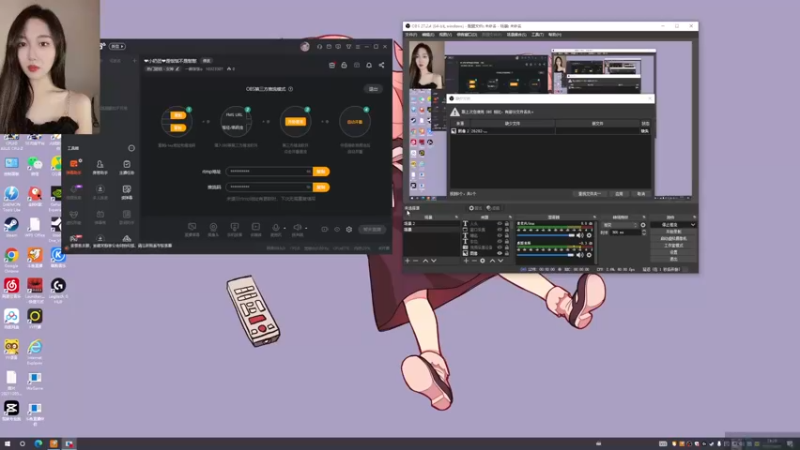Click the transition duration stepper arrows
800x450 pixels.
pyautogui.click(x=644, y=232)
